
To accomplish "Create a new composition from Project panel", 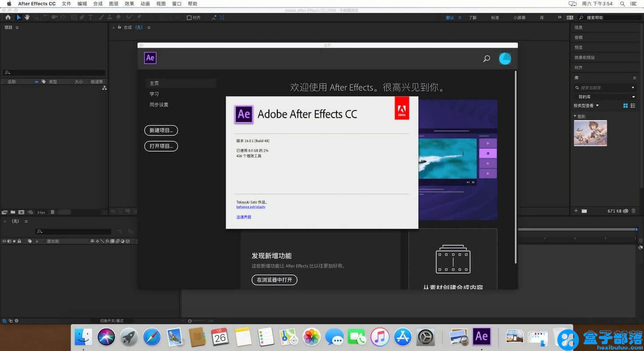I will point(21,212).
